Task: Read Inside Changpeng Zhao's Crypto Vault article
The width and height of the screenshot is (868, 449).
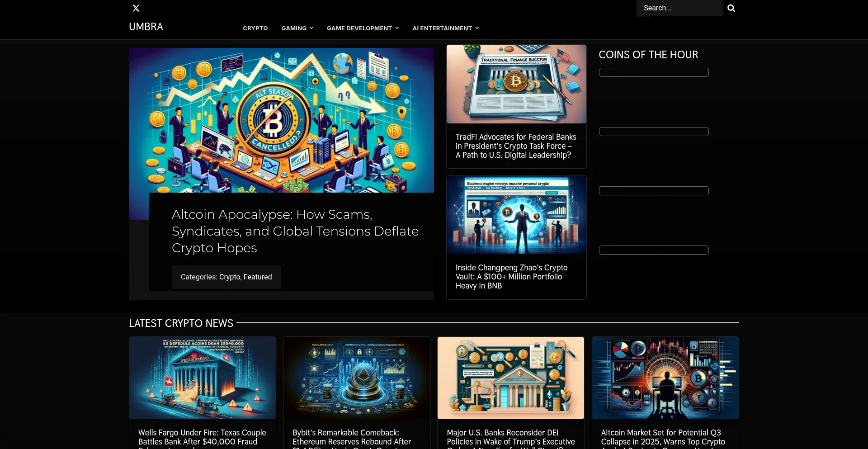Action: 511,277
